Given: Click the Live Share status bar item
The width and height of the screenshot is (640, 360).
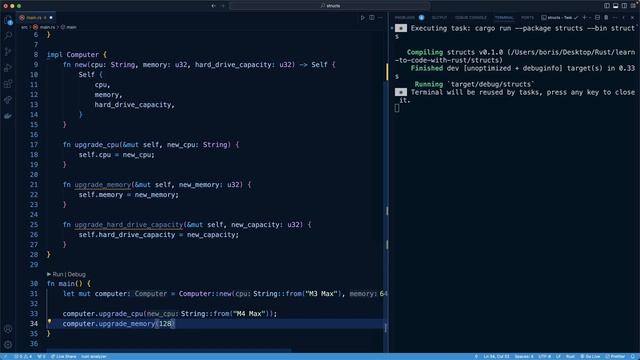Looking at the screenshot, I should tap(63, 356).
